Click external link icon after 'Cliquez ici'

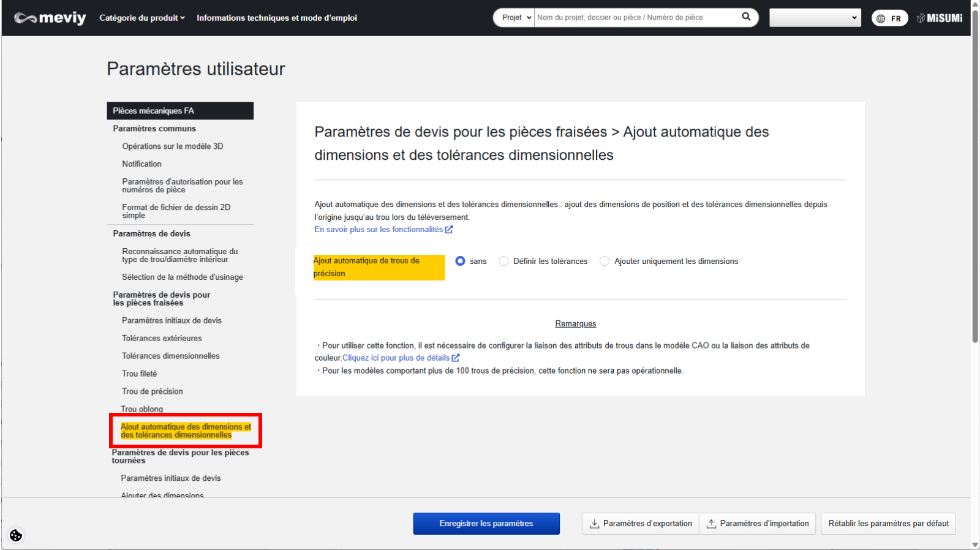click(x=456, y=358)
